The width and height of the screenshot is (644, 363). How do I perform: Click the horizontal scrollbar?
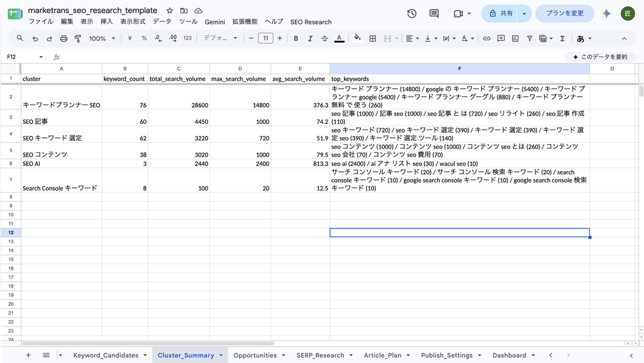pyautogui.click(x=148, y=343)
